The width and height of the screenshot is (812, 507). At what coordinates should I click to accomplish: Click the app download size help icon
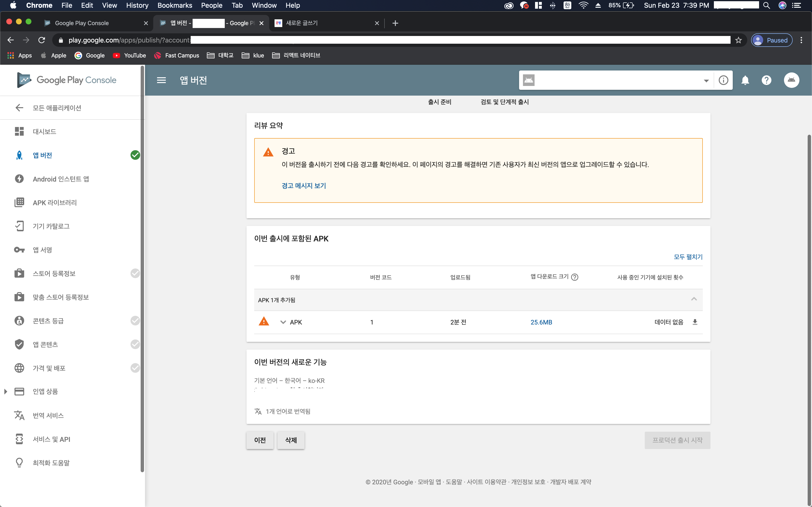574,277
